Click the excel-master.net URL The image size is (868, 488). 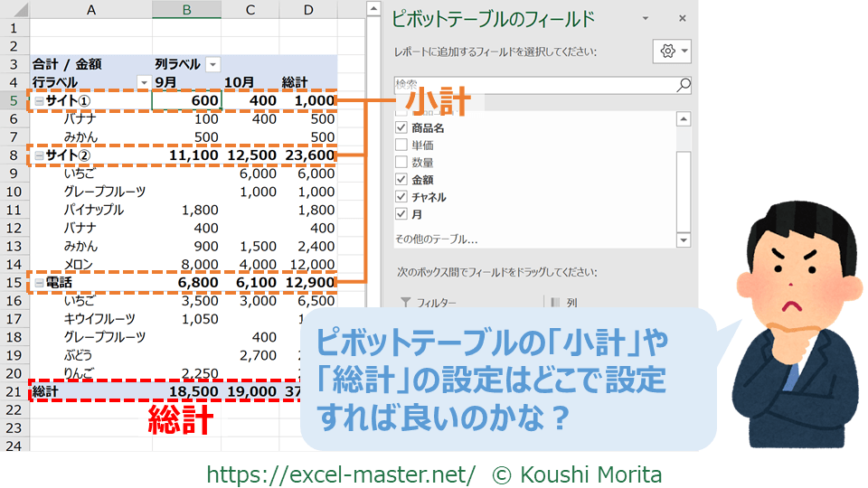click(341, 474)
